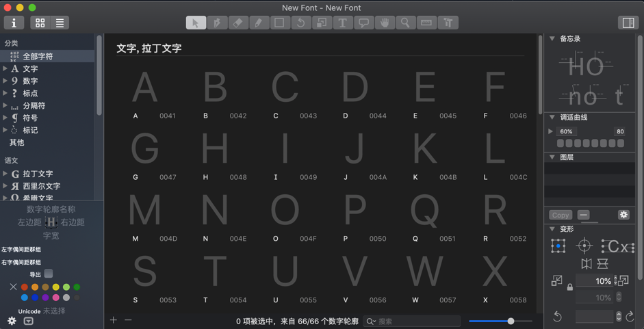Select the Pencil tool
This screenshot has width=644, height=329.
pyautogui.click(x=259, y=23)
